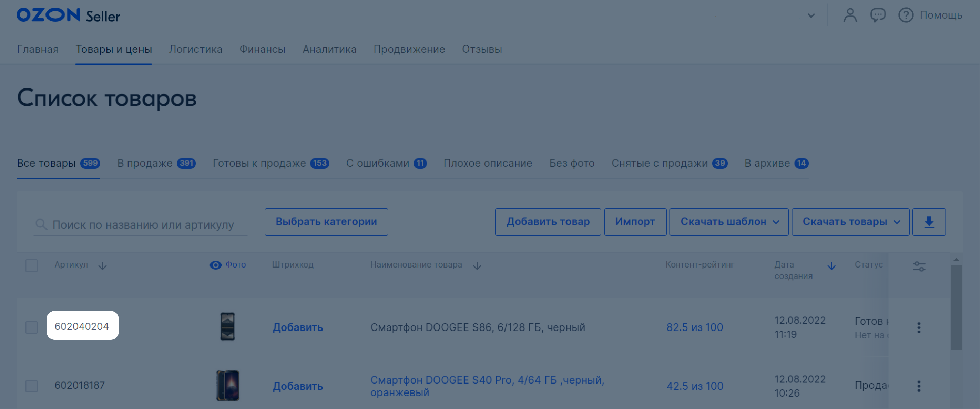Viewport: 980px width, 409px height.
Task: Click the Выбрать категории button
Action: [326, 222]
